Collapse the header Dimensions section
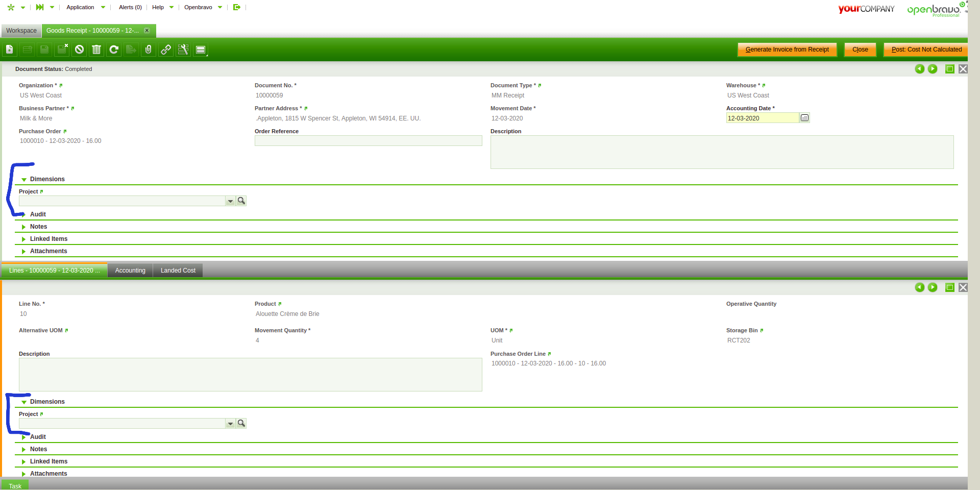This screenshot has width=980, height=490. tap(24, 180)
